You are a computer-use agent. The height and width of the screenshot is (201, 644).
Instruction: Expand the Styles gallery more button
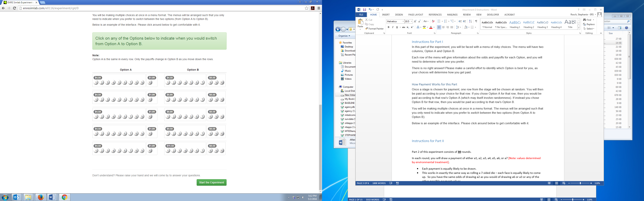pos(579,28)
